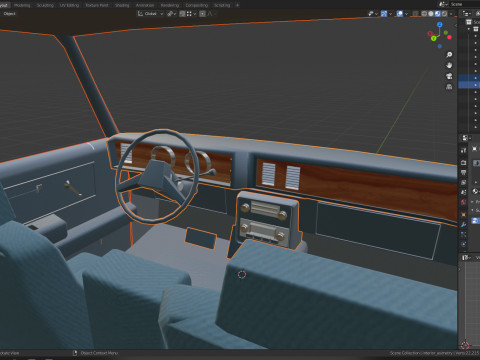Open the snapping options dropdown

coord(191,14)
